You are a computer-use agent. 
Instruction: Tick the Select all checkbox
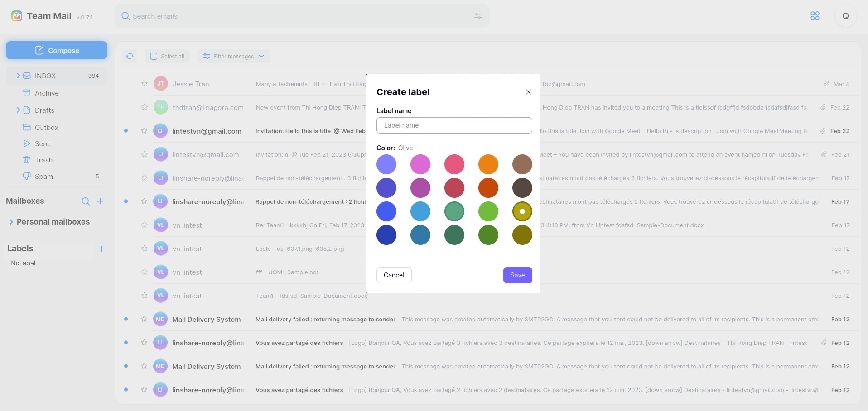pos(154,56)
